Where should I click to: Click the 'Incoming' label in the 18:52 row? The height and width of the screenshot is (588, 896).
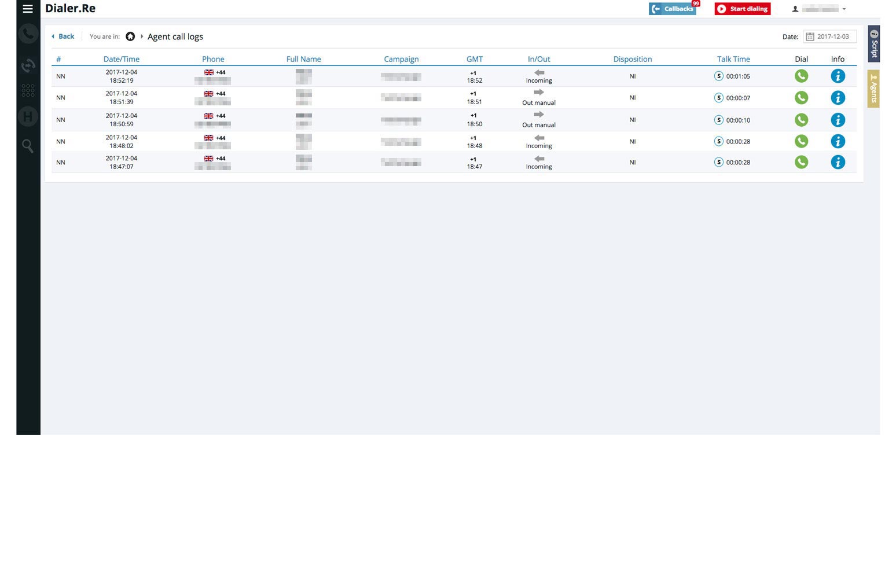click(539, 80)
